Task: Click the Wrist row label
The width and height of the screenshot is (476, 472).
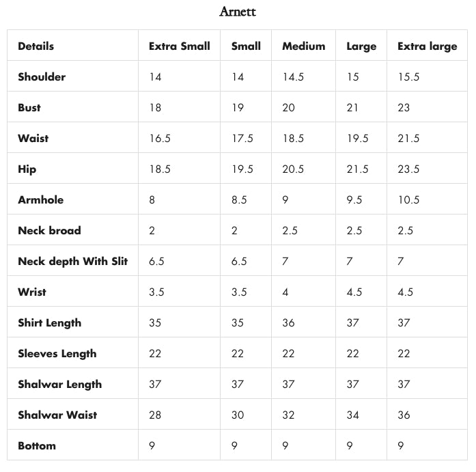Action: click(x=32, y=292)
